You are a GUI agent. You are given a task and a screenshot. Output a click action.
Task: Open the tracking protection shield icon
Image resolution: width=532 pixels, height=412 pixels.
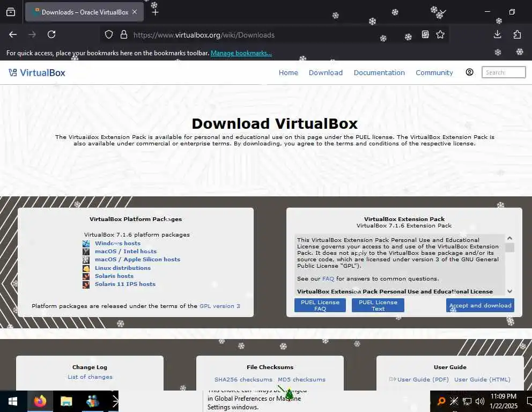coord(108,35)
